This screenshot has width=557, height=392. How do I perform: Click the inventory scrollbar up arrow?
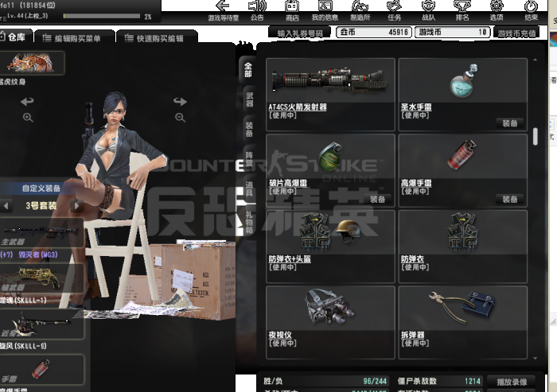pyautogui.click(x=535, y=60)
